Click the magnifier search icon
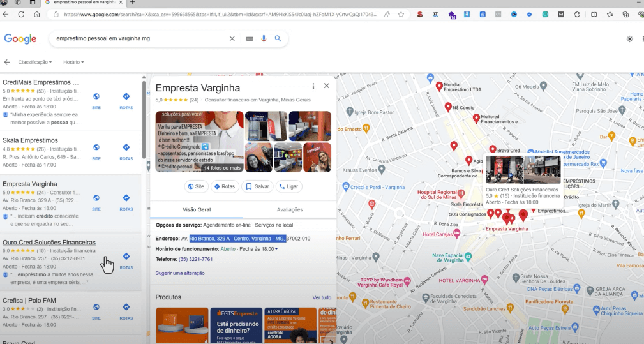Image resolution: width=644 pixels, height=344 pixels. (278, 38)
